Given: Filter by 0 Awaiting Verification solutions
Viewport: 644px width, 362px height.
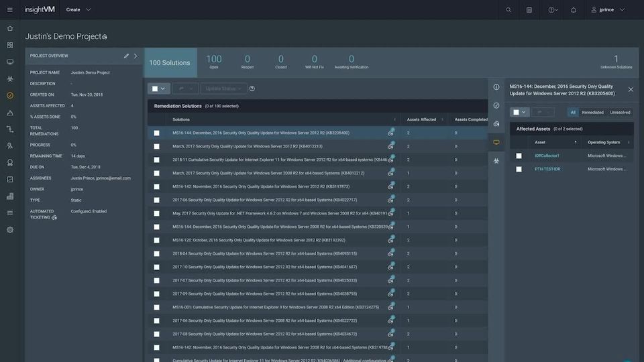Looking at the screenshot, I should pyautogui.click(x=351, y=62).
